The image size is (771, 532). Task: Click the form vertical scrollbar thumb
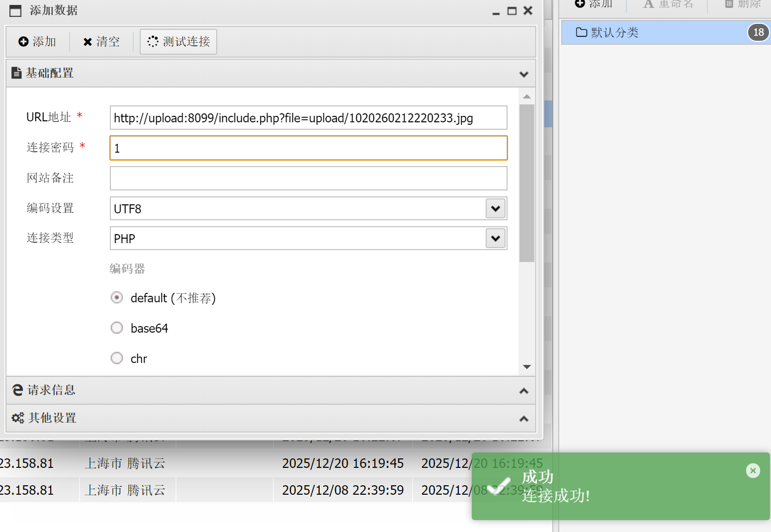tap(527, 183)
